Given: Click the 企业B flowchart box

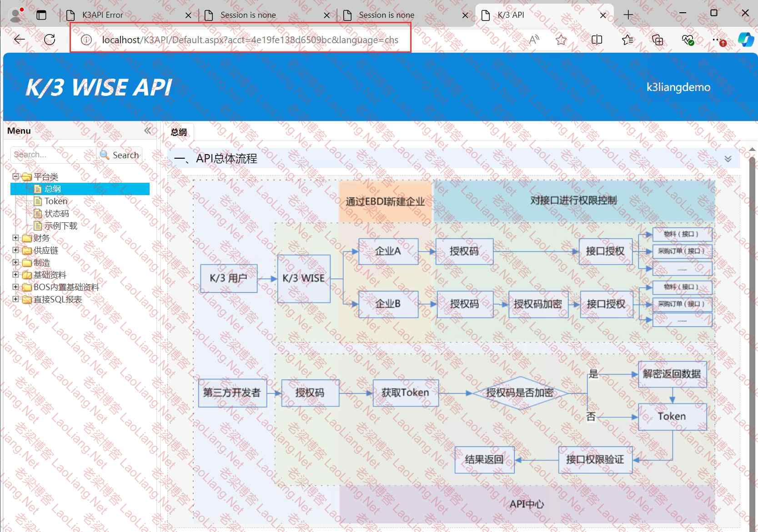Looking at the screenshot, I should point(388,304).
